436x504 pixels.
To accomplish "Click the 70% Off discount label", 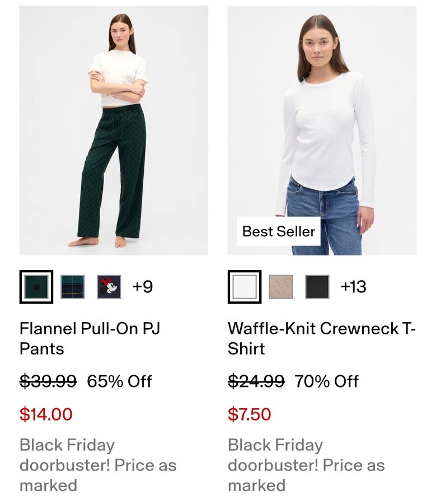I will coord(327,381).
